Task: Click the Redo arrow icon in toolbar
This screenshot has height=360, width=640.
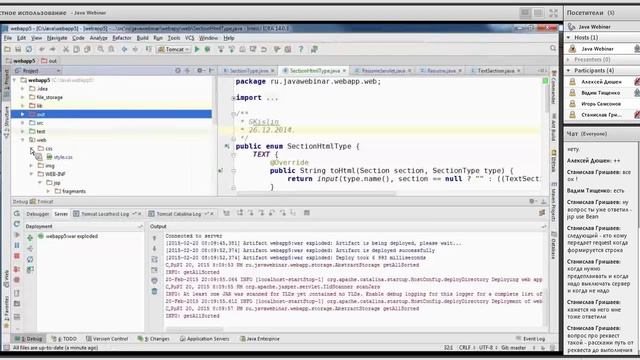Action: click(x=52, y=49)
